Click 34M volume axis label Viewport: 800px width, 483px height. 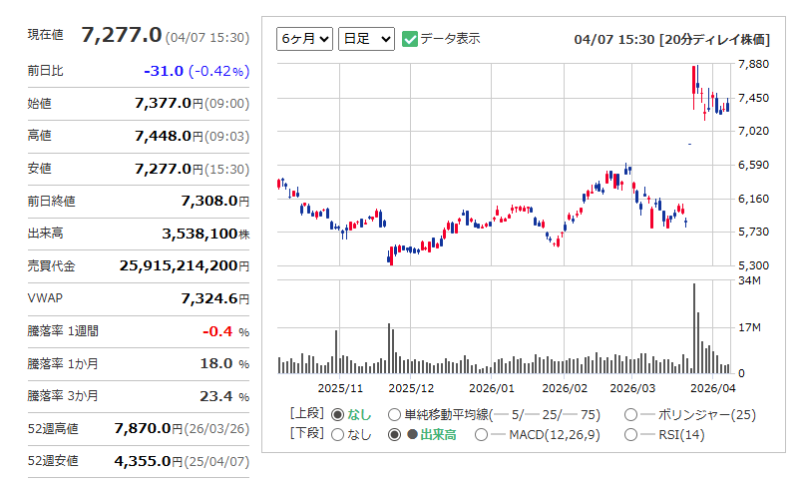coord(749,281)
